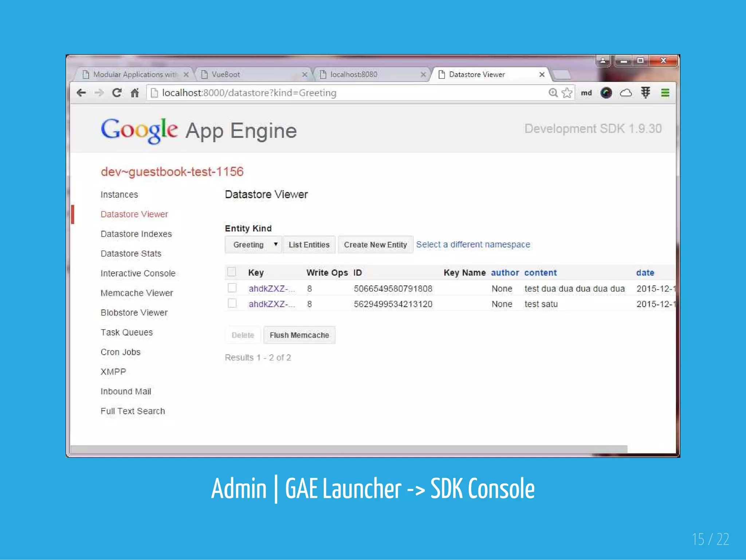This screenshot has height=560, width=746.
Task: Open key link for test satu entity
Action: point(272,304)
